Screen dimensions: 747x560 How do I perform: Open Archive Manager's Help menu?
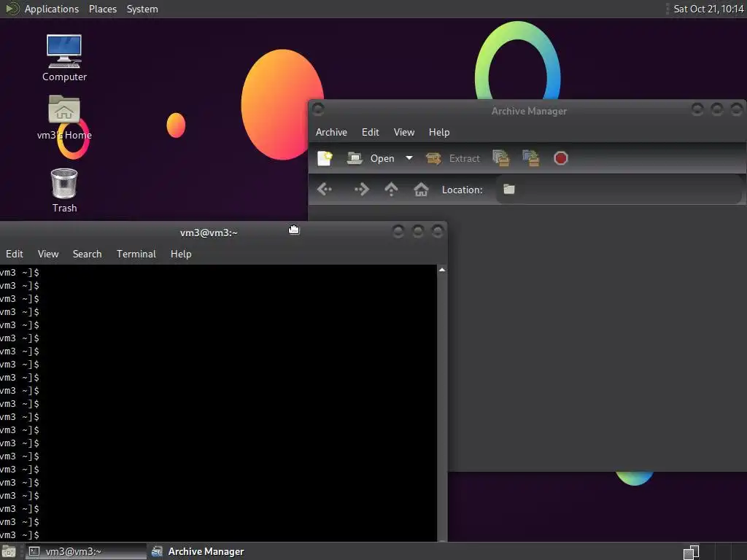click(x=439, y=133)
